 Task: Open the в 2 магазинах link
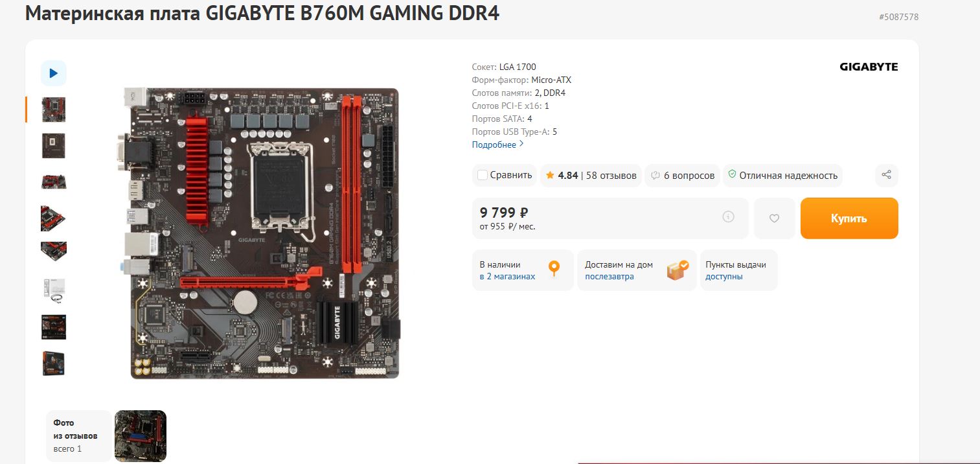(x=507, y=277)
